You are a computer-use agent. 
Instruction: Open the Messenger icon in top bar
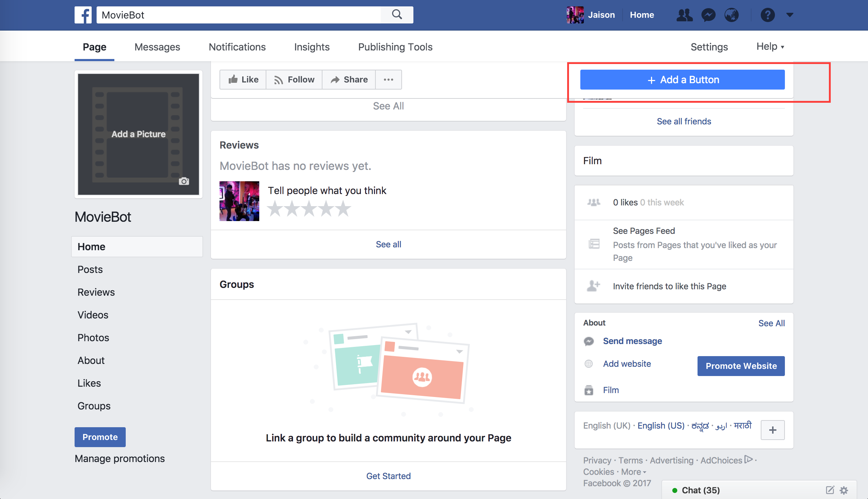708,15
